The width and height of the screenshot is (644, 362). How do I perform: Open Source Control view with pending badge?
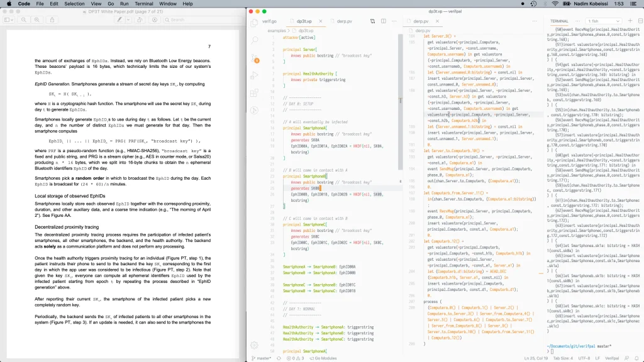(255, 58)
